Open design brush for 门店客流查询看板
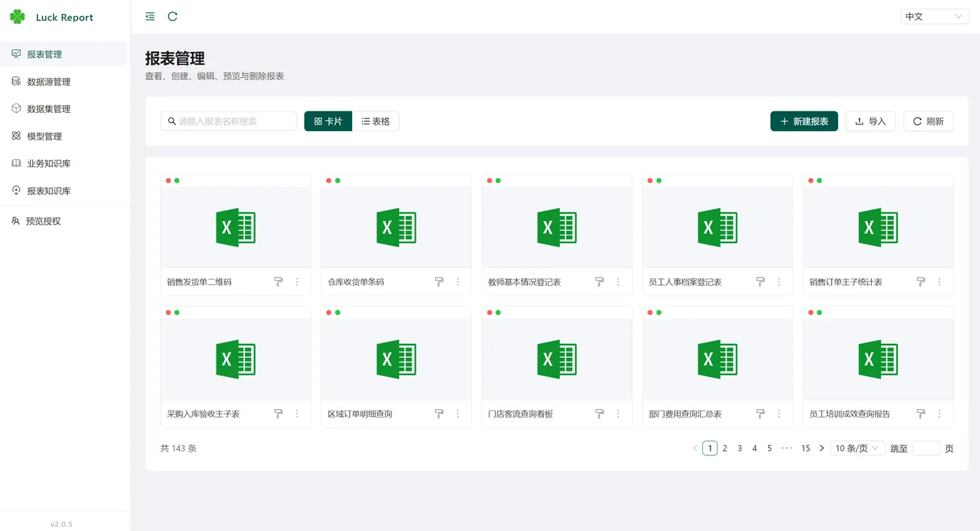 pyautogui.click(x=600, y=414)
